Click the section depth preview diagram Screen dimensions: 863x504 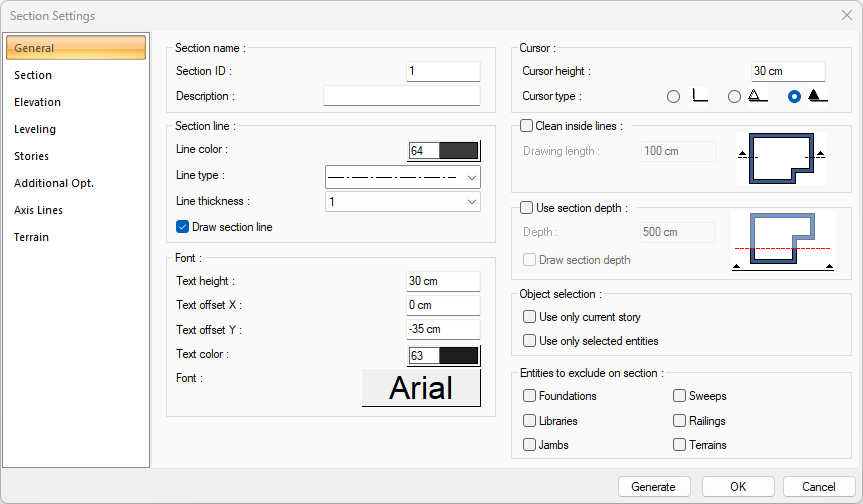click(781, 240)
